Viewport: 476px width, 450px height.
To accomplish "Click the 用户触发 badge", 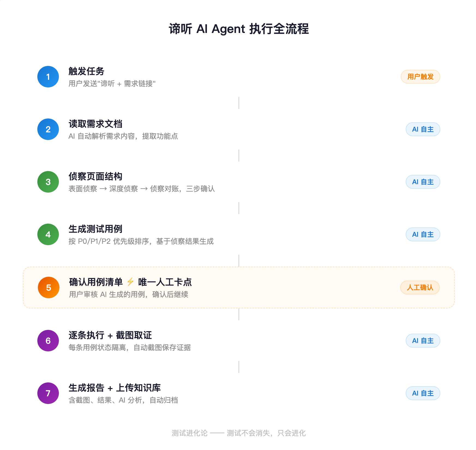I will tap(420, 77).
